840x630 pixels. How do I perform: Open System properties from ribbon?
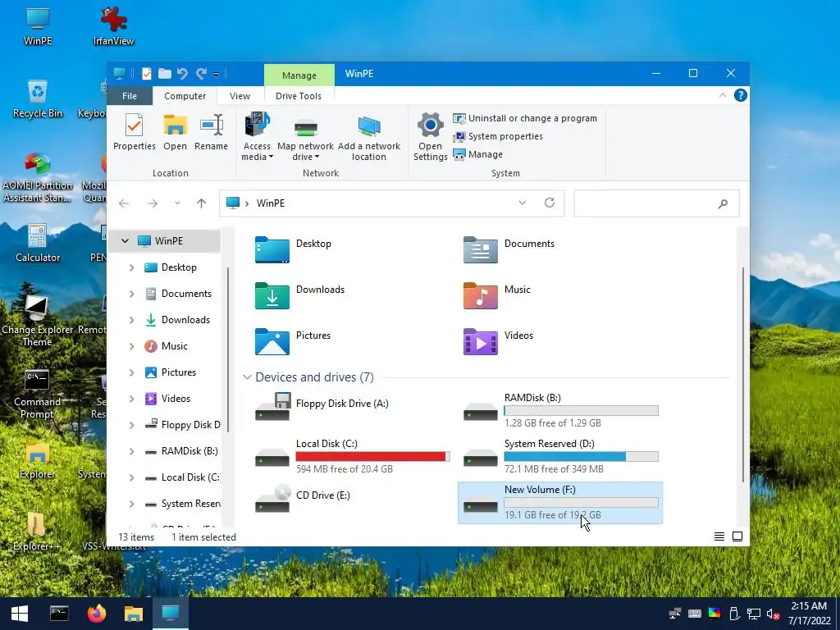[498, 137]
